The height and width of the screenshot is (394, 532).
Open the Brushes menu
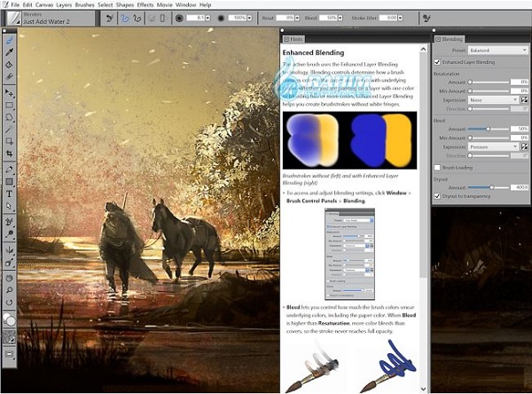[85, 4]
